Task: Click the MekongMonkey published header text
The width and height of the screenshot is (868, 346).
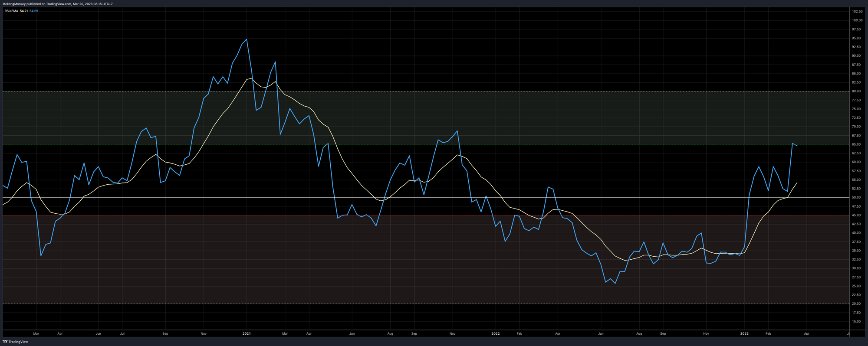Action: (x=57, y=4)
